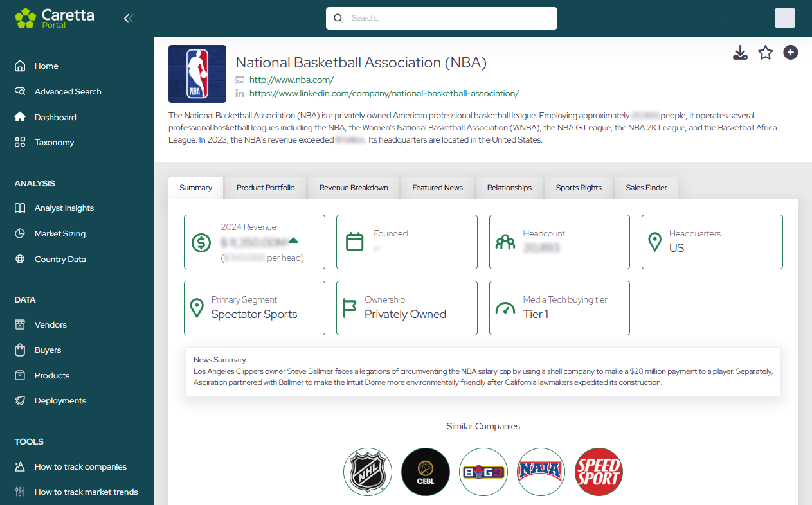Select the Summary tab
The width and height of the screenshot is (812, 505).
tap(196, 188)
